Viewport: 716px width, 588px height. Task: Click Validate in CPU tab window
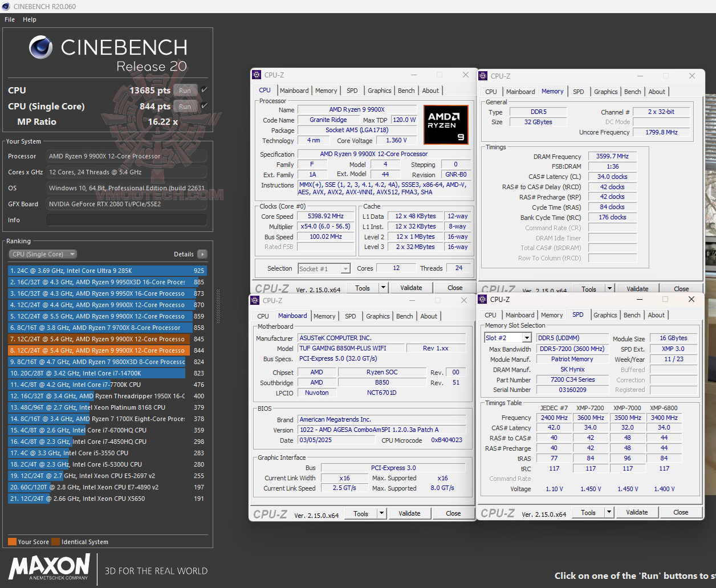(x=411, y=288)
